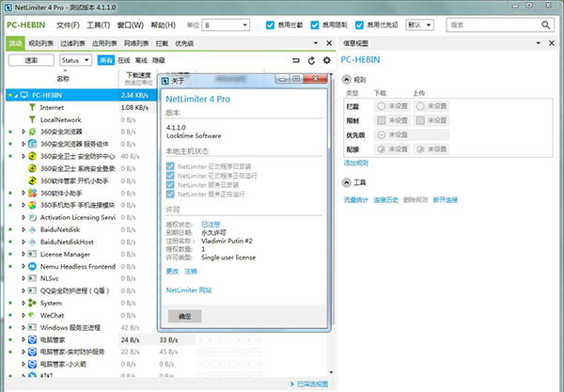This screenshot has width=564, height=392.
Task: Click the collapse-all arrow icon beside refresh
Action: point(296,60)
